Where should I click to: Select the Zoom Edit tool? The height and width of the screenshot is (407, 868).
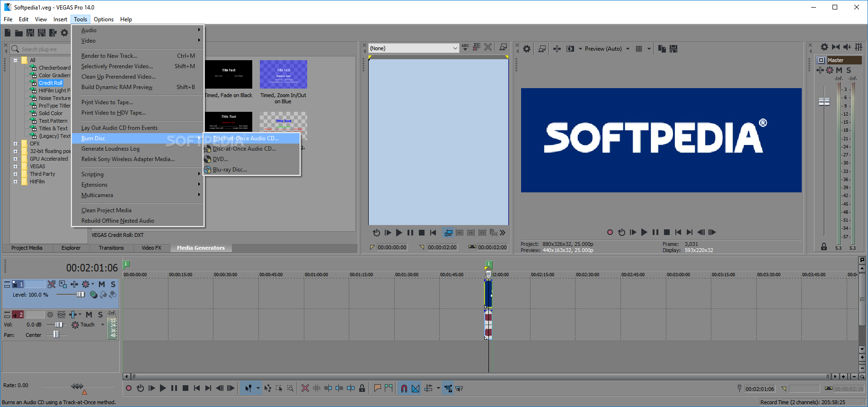[291, 388]
